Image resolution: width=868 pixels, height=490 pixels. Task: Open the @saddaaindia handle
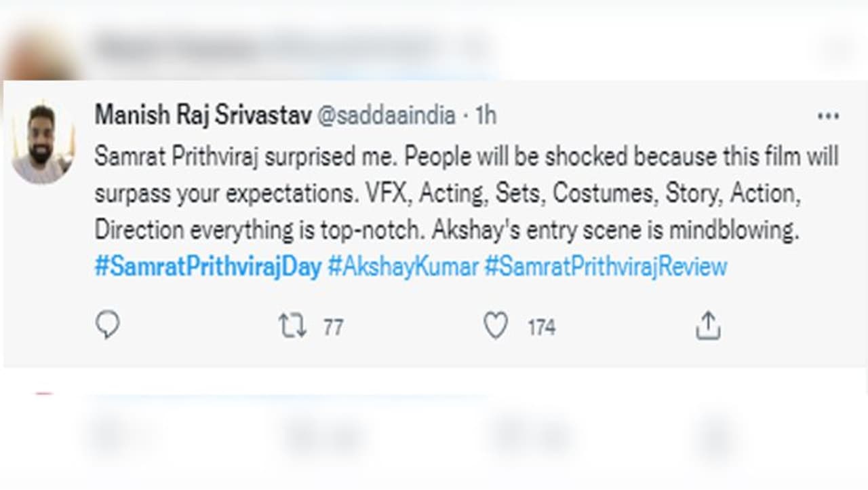click(x=387, y=115)
